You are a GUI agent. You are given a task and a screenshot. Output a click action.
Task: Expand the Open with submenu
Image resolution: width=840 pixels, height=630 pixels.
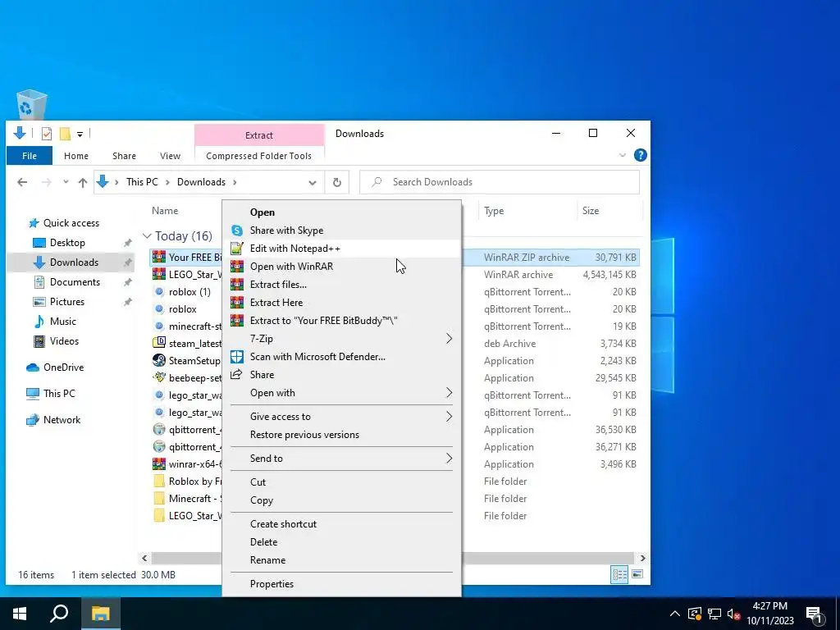click(449, 393)
